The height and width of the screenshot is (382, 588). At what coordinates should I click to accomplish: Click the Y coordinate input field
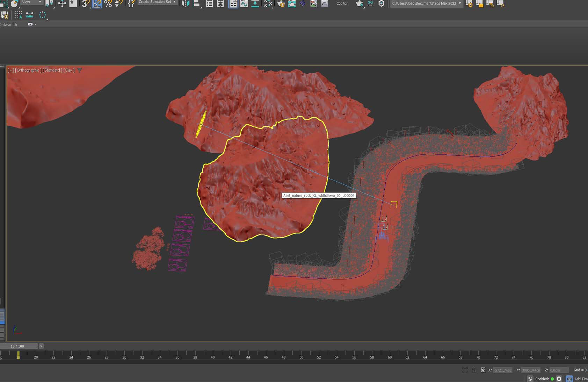point(531,370)
